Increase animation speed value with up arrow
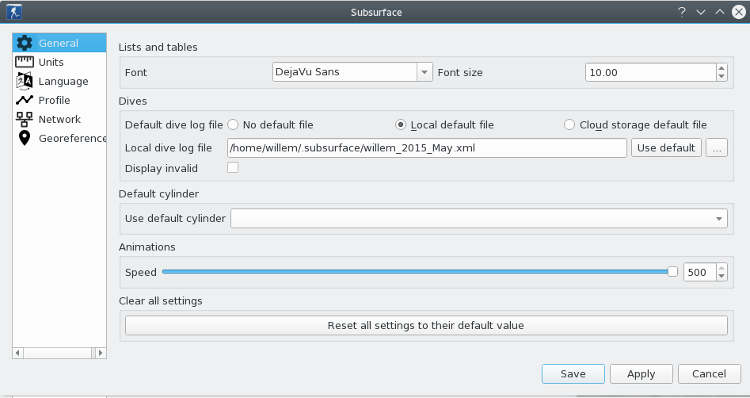 coord(722,268)
